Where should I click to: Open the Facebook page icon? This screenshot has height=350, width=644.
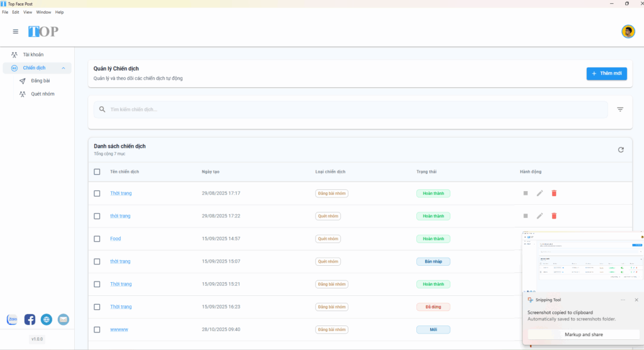[x=30, y=319]
